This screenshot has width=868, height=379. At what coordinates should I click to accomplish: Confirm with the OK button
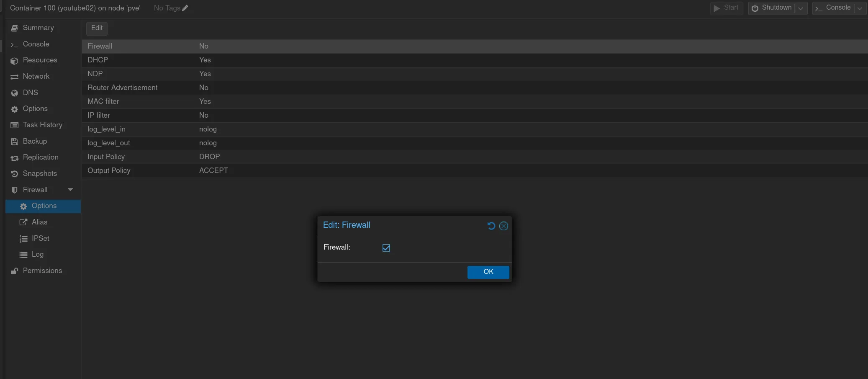(x=488, y=272)
